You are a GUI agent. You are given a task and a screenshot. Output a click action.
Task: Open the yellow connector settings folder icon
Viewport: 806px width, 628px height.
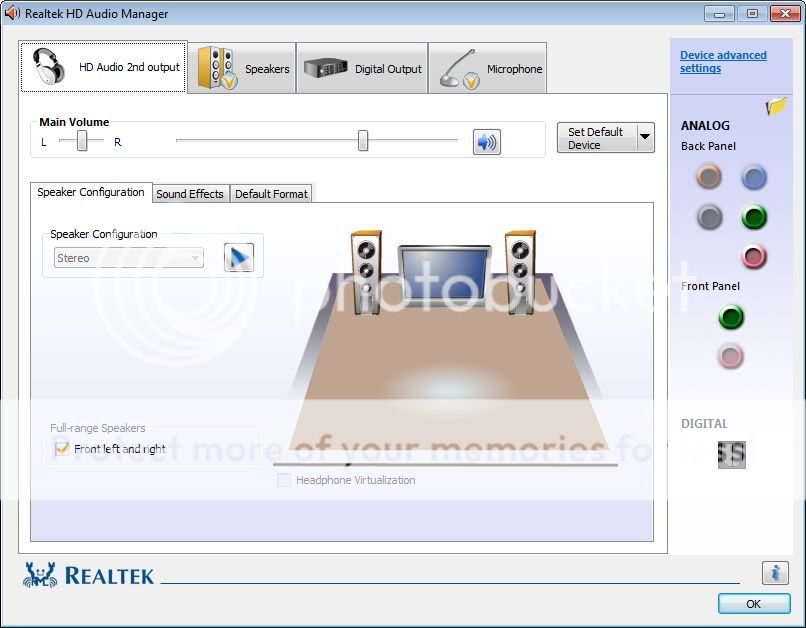pyautogui.click(x=776, y=106)
